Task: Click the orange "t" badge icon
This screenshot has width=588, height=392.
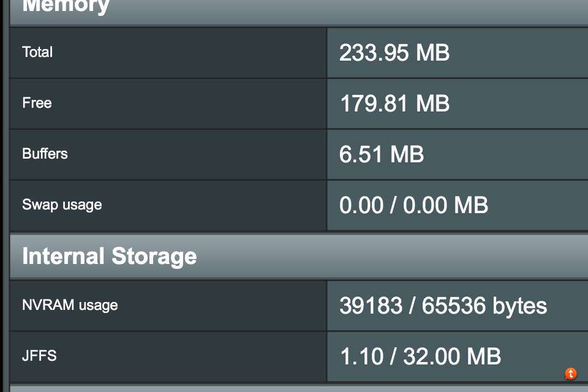Action: coord(570,373)
